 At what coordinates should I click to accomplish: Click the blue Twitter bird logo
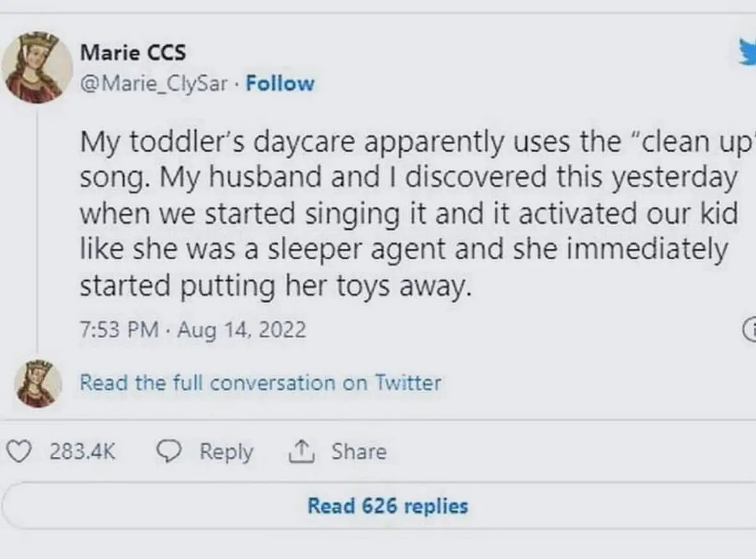pyautogui.click(x=747, y=51)
